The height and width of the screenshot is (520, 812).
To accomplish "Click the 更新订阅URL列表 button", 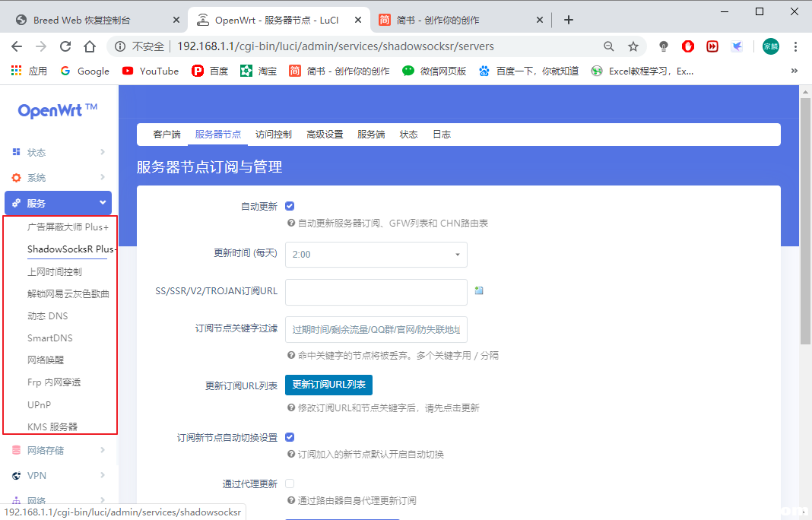I will click(x=328, y=385).
